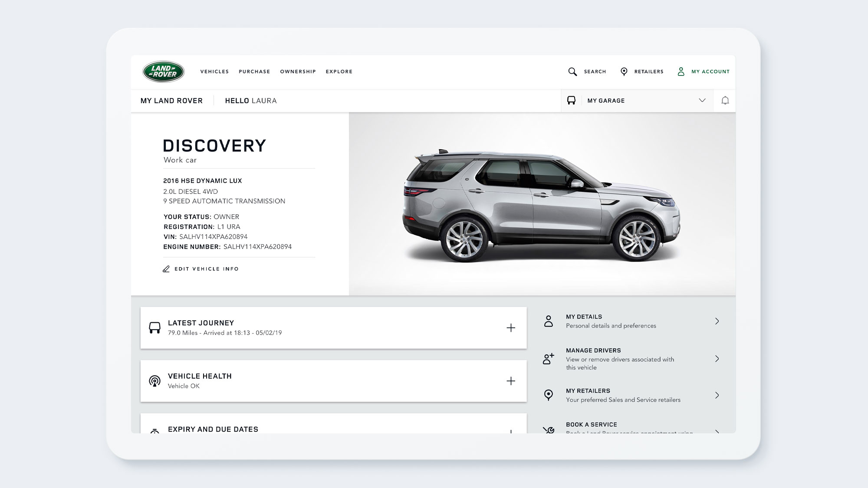Click the My Account person icon
The width and height of the screenshot is (868, 488).
point(681,72)
